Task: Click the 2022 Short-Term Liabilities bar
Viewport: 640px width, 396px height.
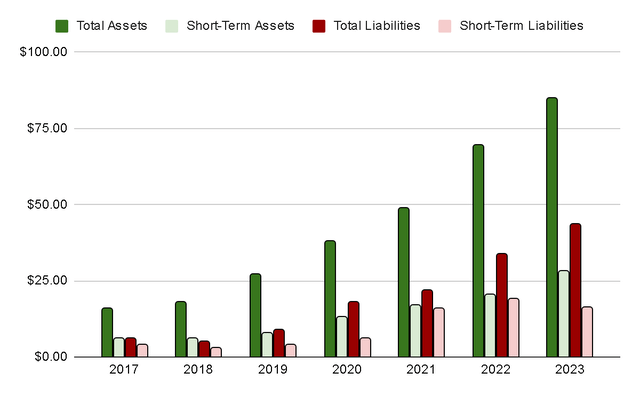Action: (x=514, y=328)
